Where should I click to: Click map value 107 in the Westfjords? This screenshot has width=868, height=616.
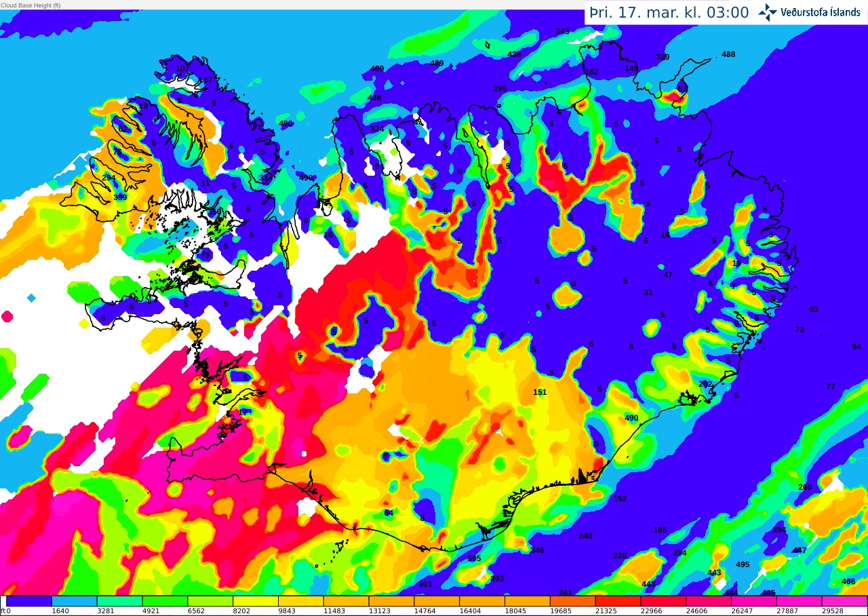point(182,69)
